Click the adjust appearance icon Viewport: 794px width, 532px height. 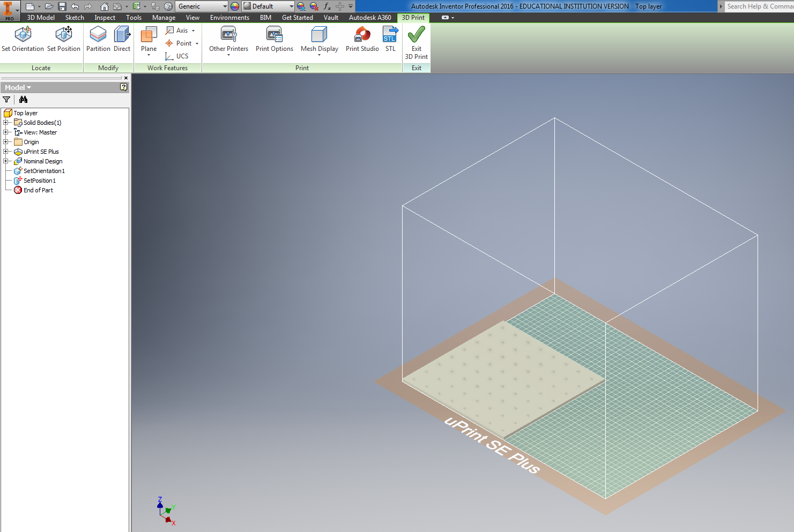(301, 6)
